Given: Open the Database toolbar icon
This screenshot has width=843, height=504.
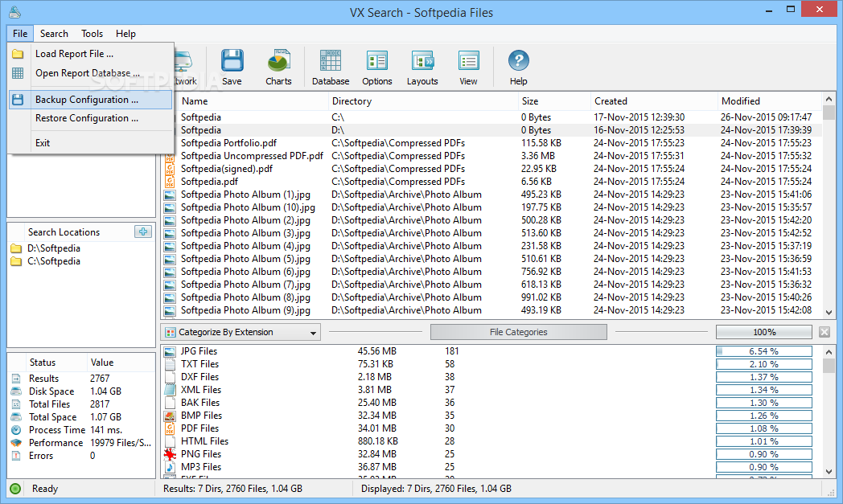Looking at the screenshot, I should pos(330,61).
